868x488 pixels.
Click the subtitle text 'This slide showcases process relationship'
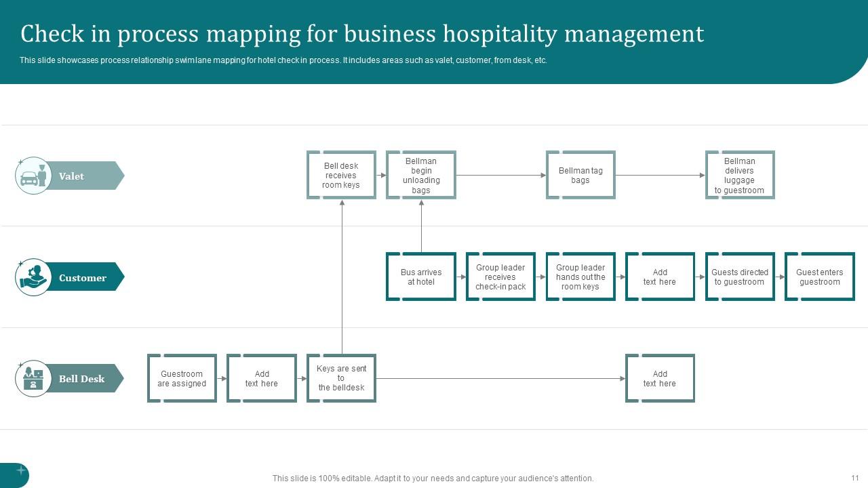[x=283, y=60]
